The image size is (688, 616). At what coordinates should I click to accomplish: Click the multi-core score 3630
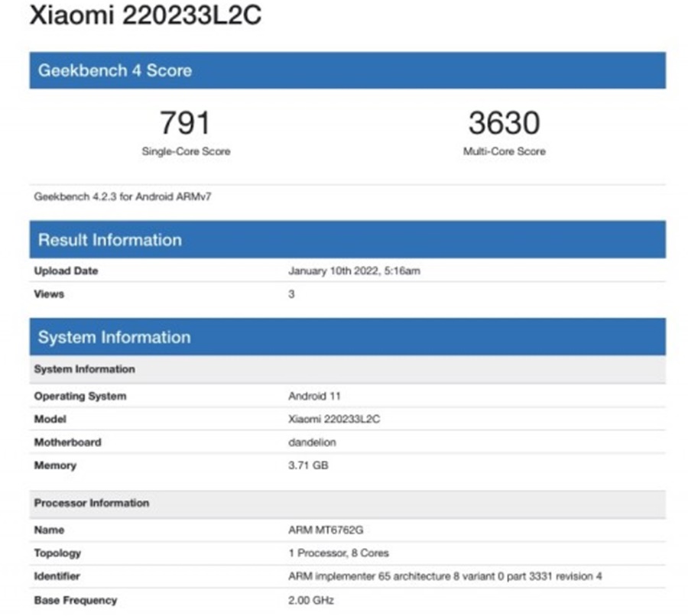[505, 122]
